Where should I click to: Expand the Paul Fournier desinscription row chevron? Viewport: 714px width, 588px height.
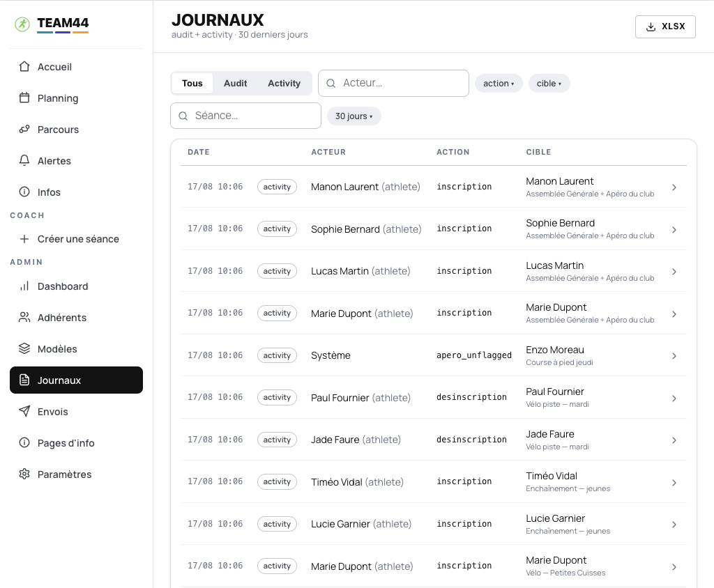(674, 399)
